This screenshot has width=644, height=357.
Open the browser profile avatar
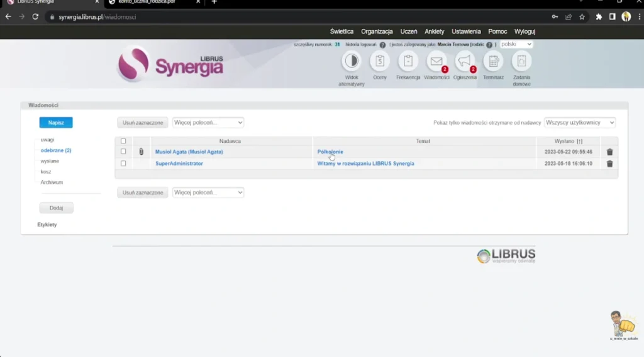pyautogui.click(x=626, y=16)
